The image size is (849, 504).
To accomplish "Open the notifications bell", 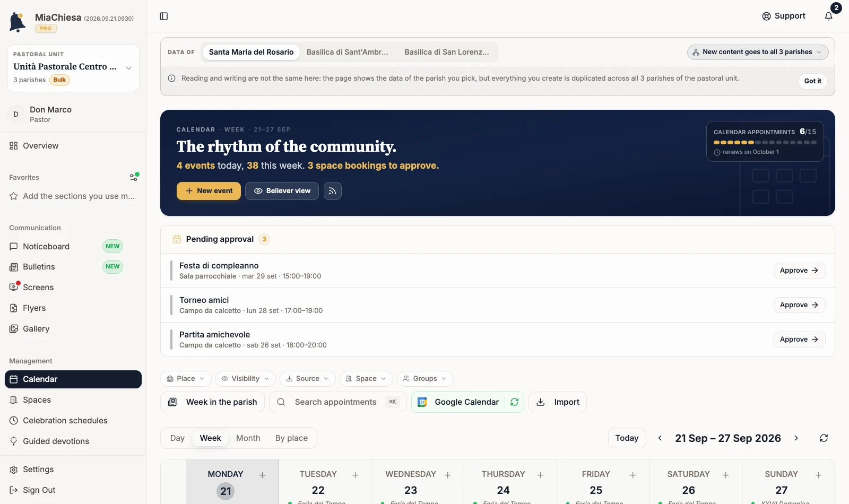I will pyautogui.click(x=829, y=16).
